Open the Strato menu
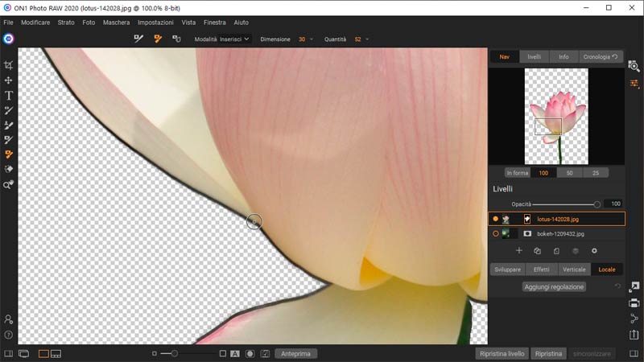The height and width of the screenshot is (362, 644). click(x=66, y=23)
